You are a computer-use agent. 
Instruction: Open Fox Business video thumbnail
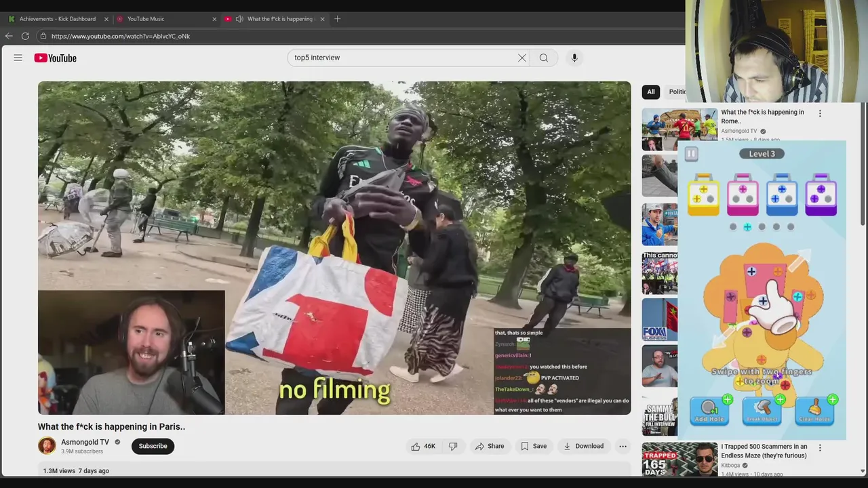pos(660,319)
